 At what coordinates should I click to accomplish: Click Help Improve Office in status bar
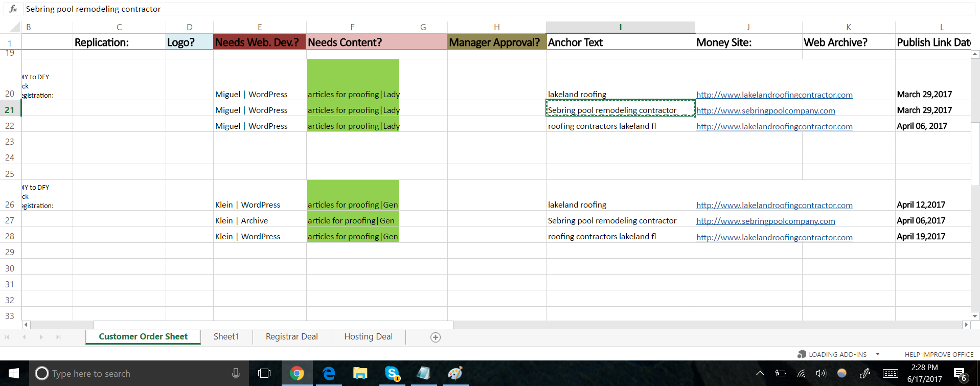coord(939,354)
